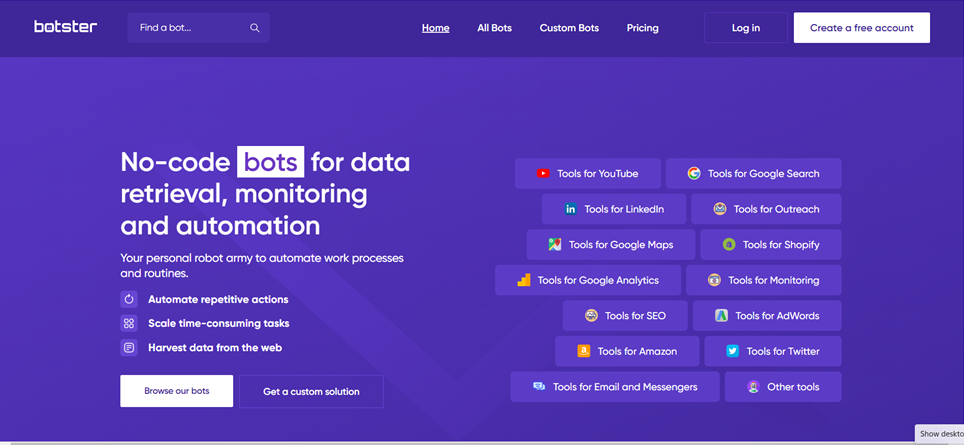Viewport: 964px width, 445px height.
Task: Click the Google Search icon
Action: (x=694, y=174)
